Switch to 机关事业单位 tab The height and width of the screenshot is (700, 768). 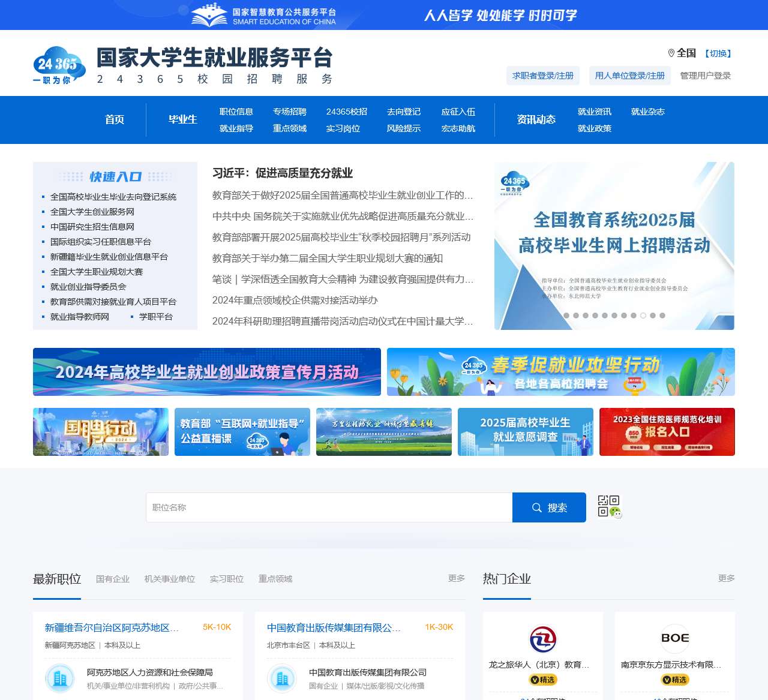tap(170, 579)
